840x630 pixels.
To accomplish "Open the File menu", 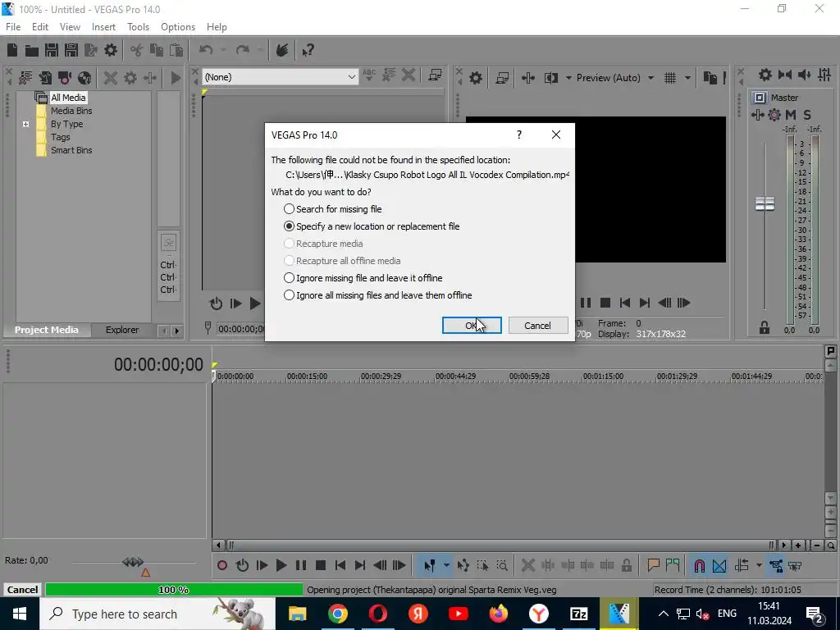I will [13, 27].
